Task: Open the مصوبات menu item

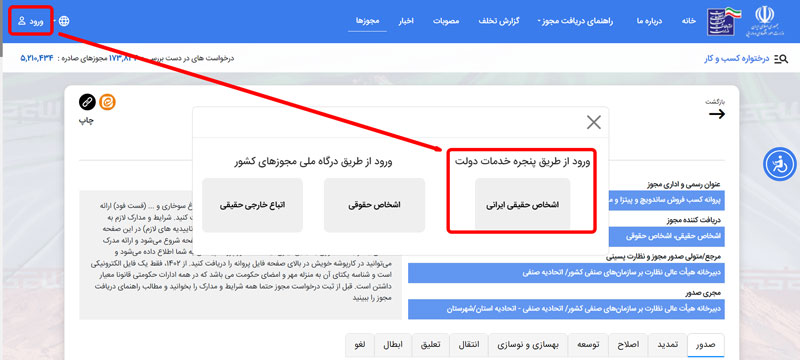Action: pyautogui.click(x=446, y=21)
